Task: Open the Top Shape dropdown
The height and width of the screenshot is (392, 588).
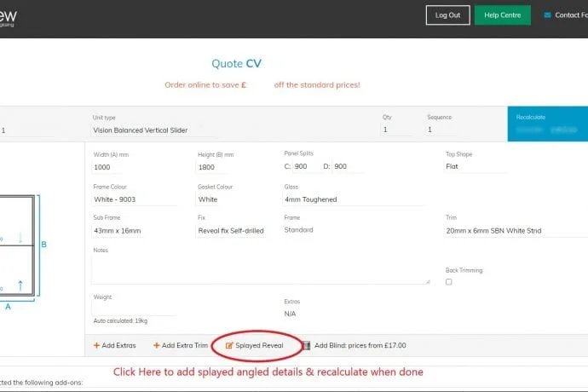Action: click(476, 166)
